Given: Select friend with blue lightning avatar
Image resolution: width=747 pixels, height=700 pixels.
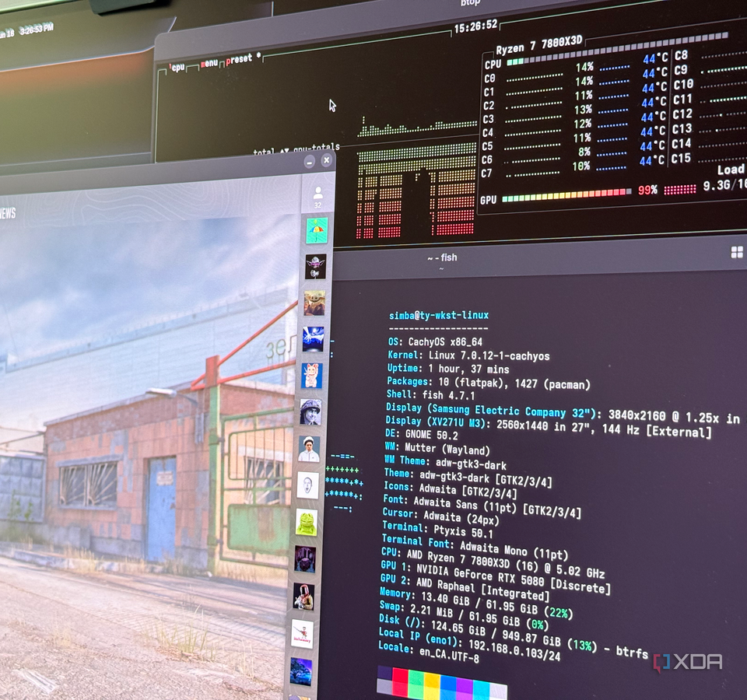Looking at the screenshot, I should point(313,339).
